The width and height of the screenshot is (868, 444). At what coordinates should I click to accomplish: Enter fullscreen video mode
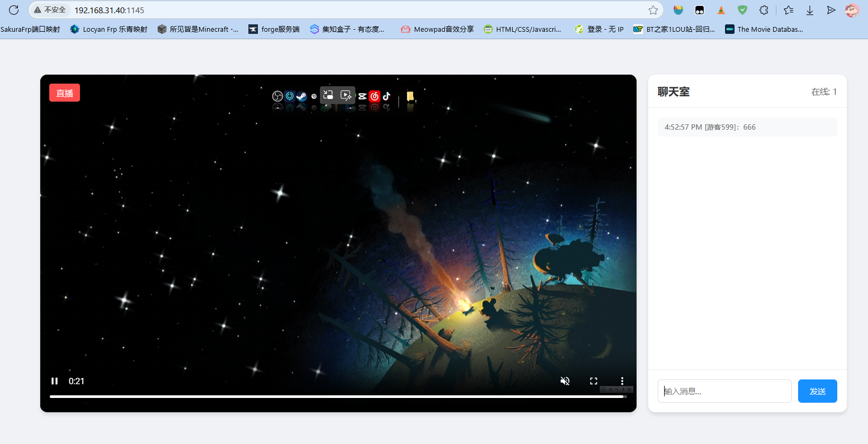594,381
